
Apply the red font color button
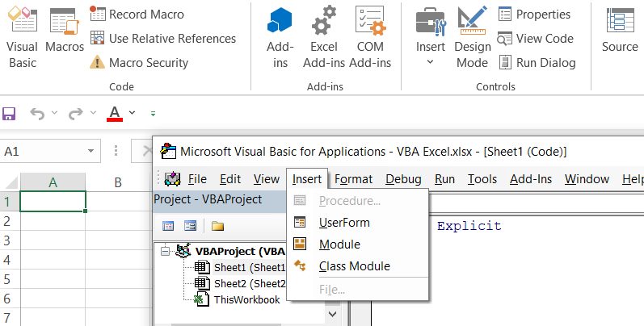click(x=114, y=113)
